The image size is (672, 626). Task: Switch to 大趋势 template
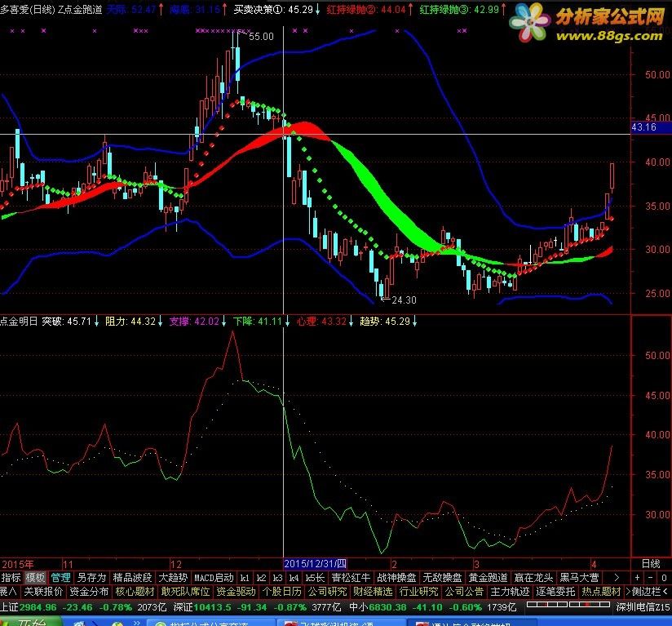point(173,578)
